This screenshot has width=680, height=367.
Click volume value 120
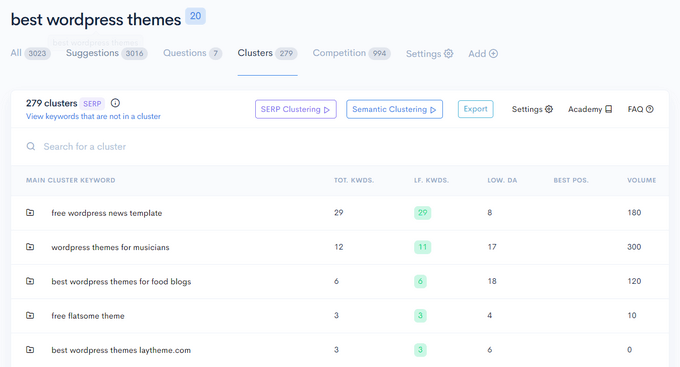pos(634,281)
